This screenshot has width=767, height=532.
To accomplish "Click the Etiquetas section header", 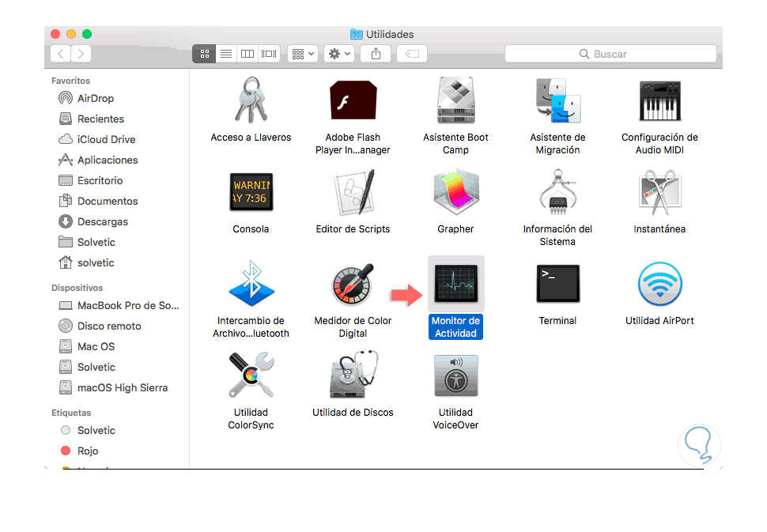I will pyautogui.click(x=71, y=413).
